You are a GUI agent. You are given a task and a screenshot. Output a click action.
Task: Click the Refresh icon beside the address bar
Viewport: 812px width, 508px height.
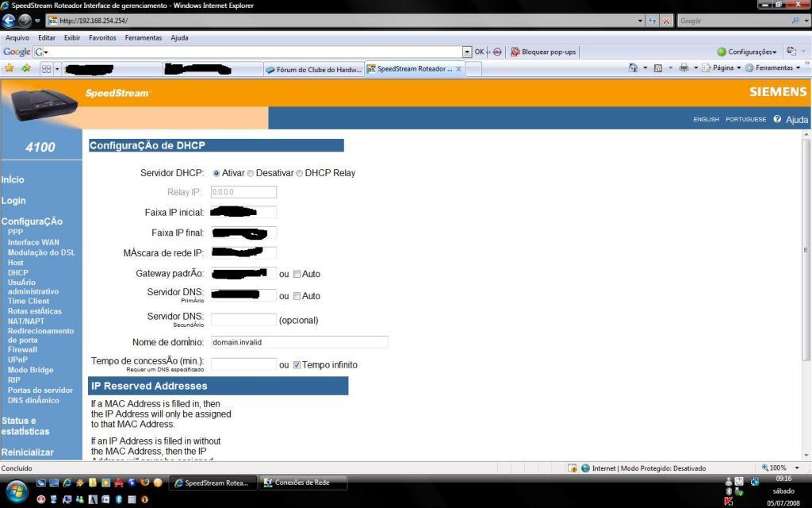click(653, 21)
